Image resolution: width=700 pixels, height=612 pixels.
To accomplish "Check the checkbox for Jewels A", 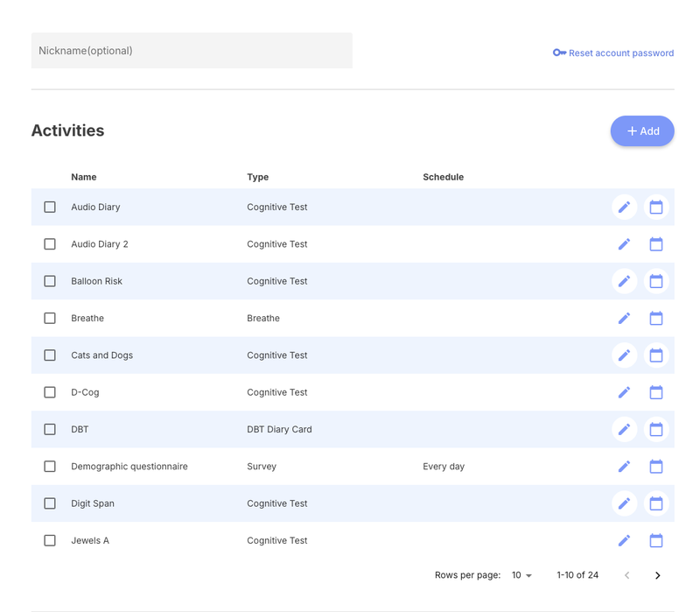I will 50,540.
